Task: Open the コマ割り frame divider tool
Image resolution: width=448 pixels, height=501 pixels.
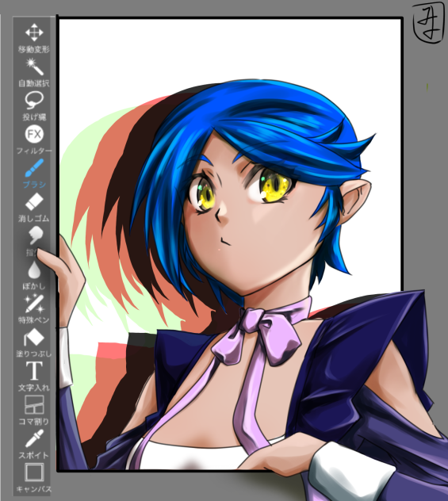Action: point(34,411)
